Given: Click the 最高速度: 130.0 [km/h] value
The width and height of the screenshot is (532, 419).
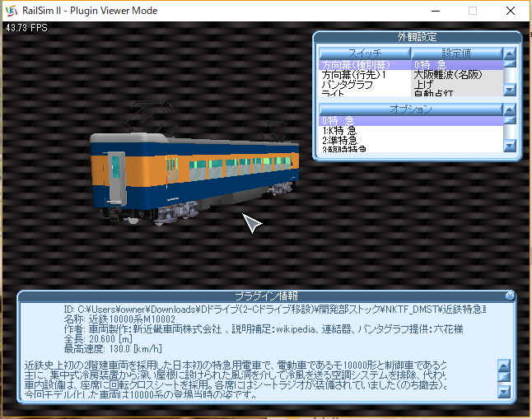Looking at the screenshot, I should 113,349.
